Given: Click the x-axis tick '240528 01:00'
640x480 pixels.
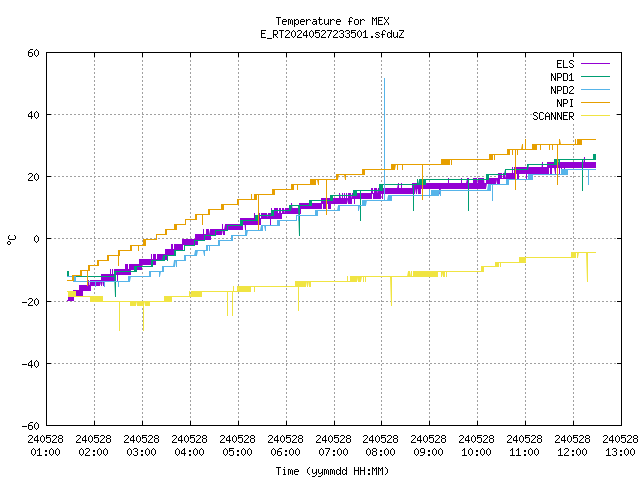Looking at the screenshot, I should point(46,446).
